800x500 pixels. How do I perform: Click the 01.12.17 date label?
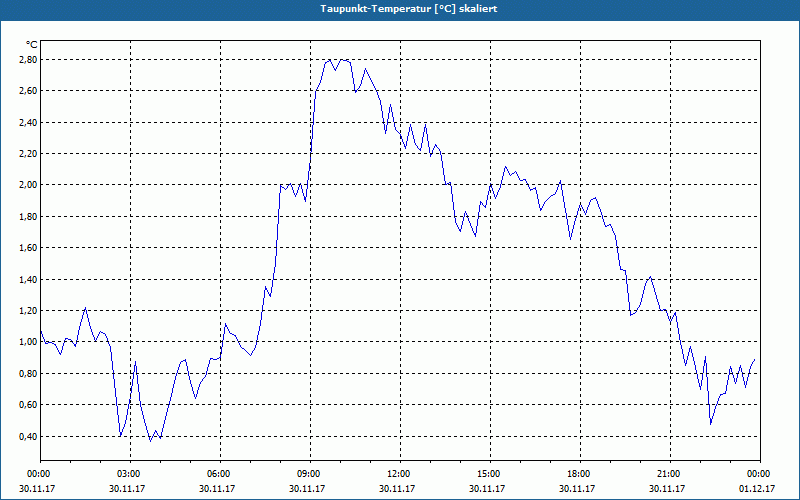757,488
